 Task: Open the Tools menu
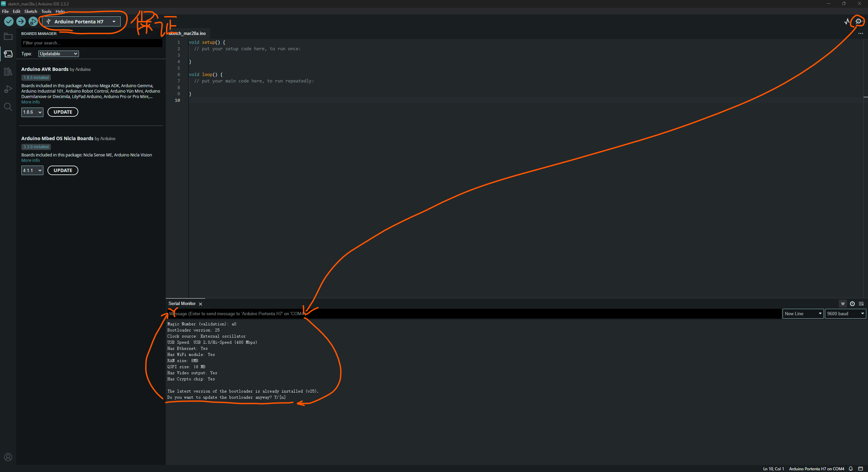46,11
